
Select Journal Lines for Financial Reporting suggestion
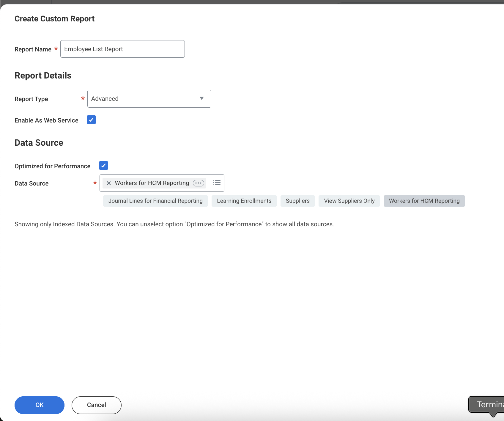click(x=155, y=201)
